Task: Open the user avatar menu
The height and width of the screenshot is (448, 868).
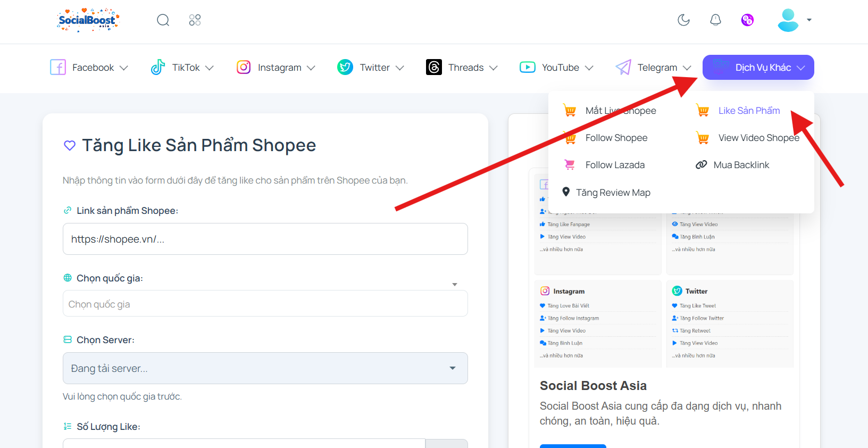Action: pos(788,20)
